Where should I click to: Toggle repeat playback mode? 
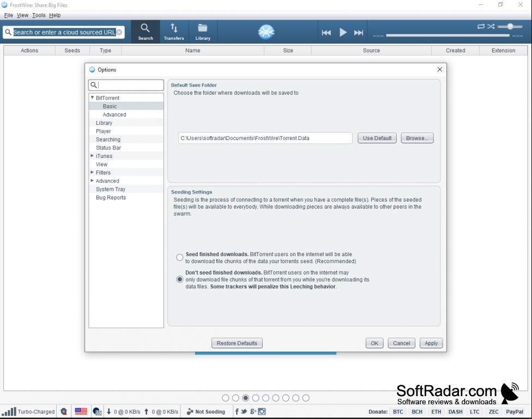[x=481, y=26]
